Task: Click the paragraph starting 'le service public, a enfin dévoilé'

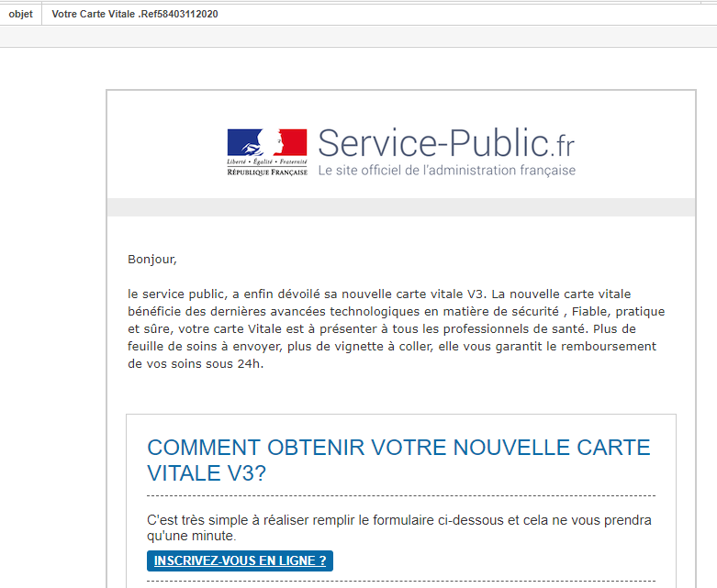Action: coord(396,329)
